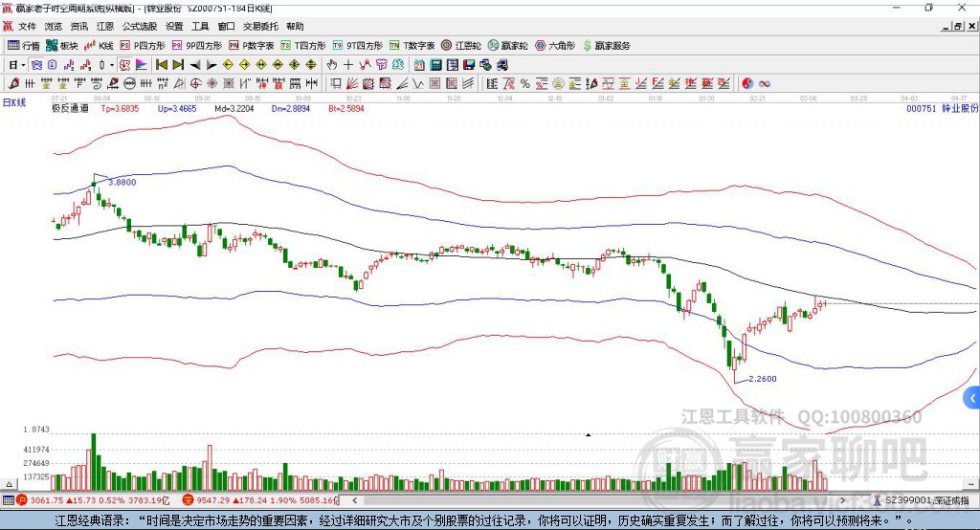The height and width of the screenshot is (530, 980).
Task: Select the hand pan tool
Action: point(332,65)
